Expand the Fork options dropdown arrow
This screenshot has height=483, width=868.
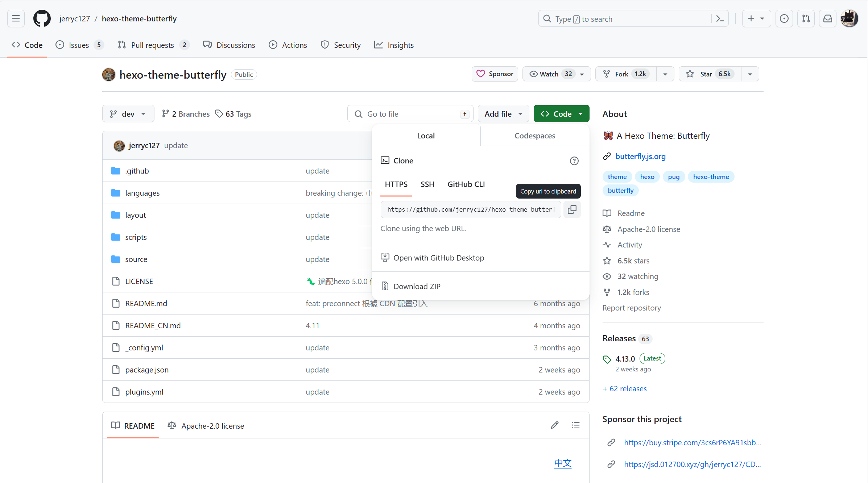click(665, 74)
